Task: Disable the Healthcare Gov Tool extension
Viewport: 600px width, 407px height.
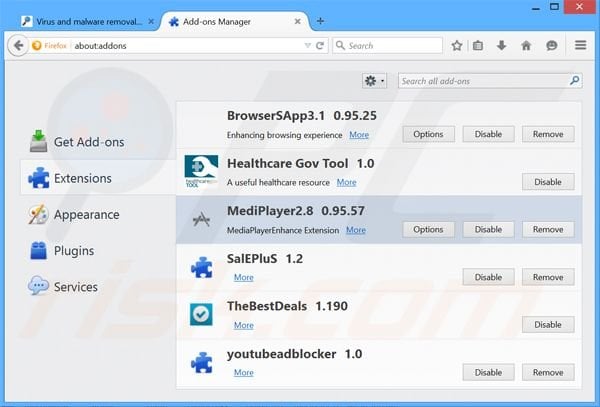Action: 548,182
